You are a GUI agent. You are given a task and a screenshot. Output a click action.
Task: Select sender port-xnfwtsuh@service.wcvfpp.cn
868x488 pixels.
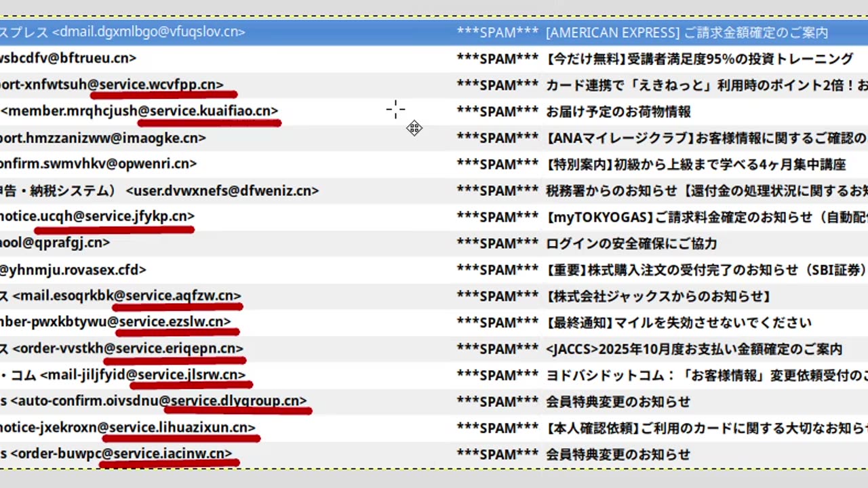coord(112,85)
